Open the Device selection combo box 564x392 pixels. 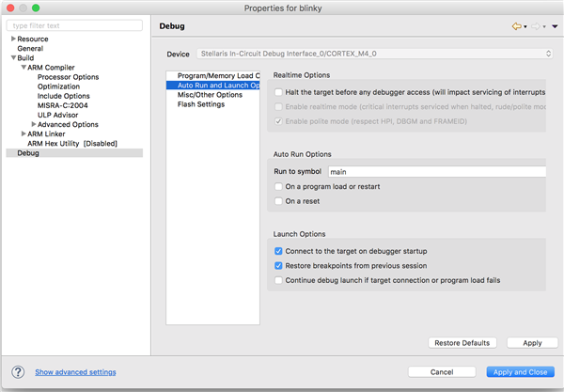point(372,55)
